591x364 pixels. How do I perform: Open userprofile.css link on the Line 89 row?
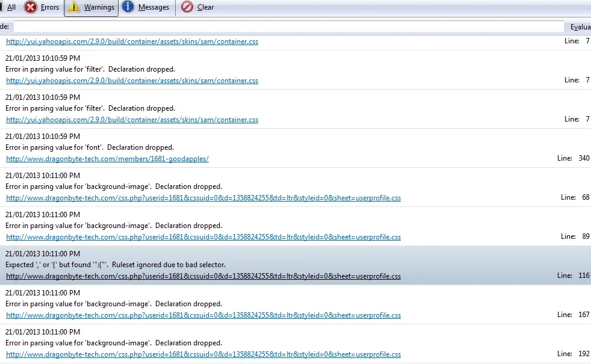pyautogui.click(x=203, y=237)
